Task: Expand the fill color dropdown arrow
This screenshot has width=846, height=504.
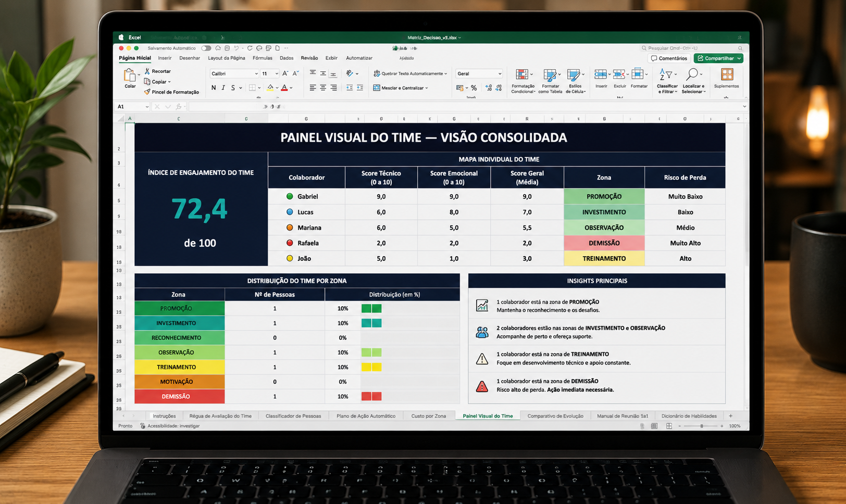Action: [x=277, y=88]
